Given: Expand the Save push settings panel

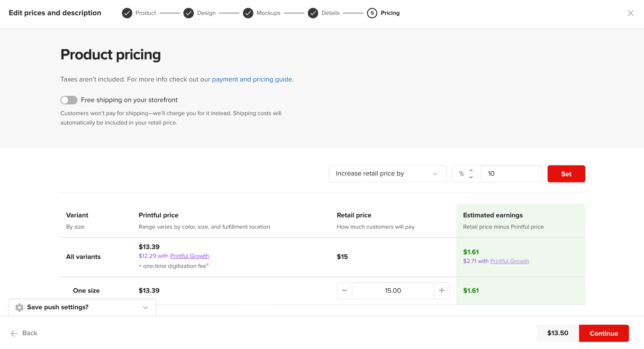Looking at the screenshot, I should (145, 307).
